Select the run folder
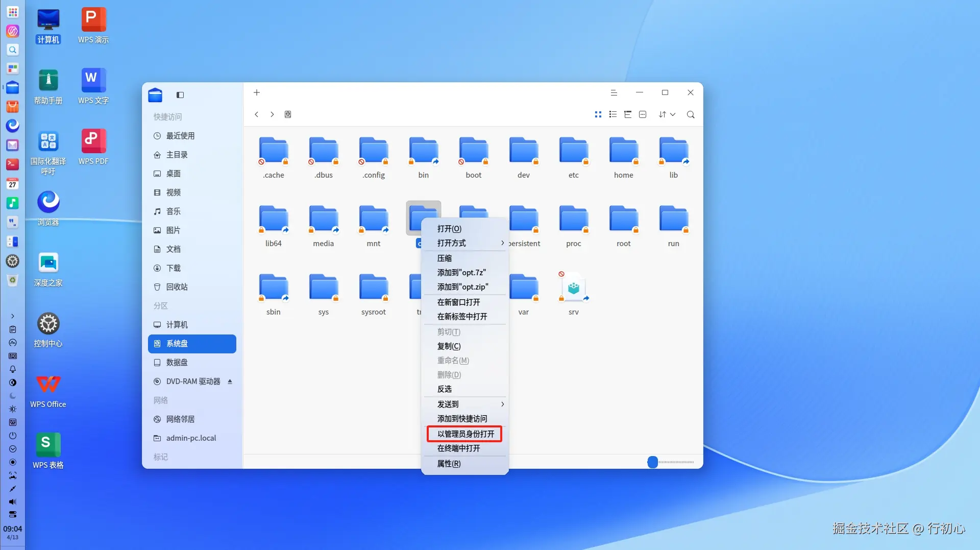 pyautogui.click(x=674, y=221)
